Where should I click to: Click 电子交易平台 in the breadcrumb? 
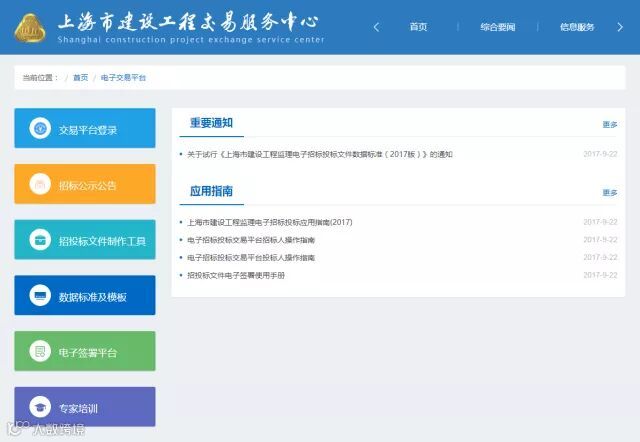123,78
